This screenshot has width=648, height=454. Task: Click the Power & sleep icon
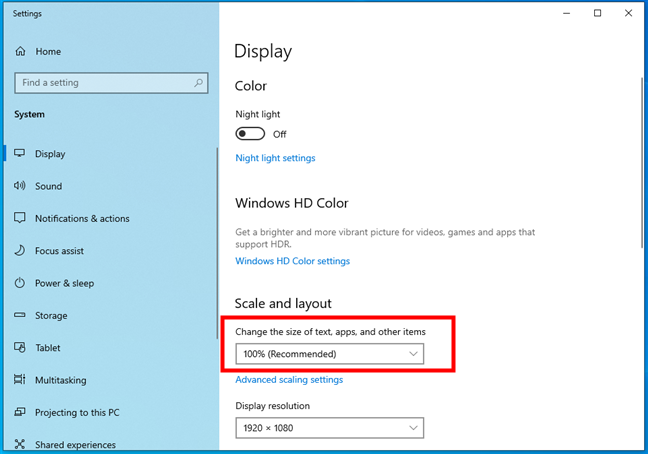point(20,283)
